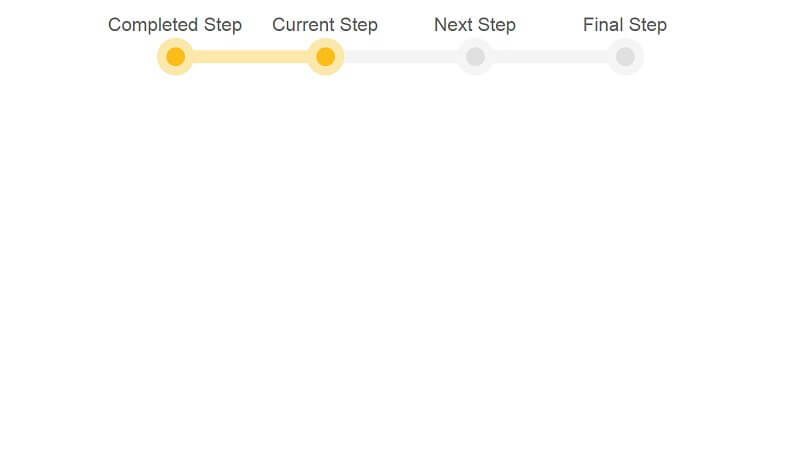Click the gray connector between Current and Next
This screenshot has width=800, height=449.
(x=401, y=57)
